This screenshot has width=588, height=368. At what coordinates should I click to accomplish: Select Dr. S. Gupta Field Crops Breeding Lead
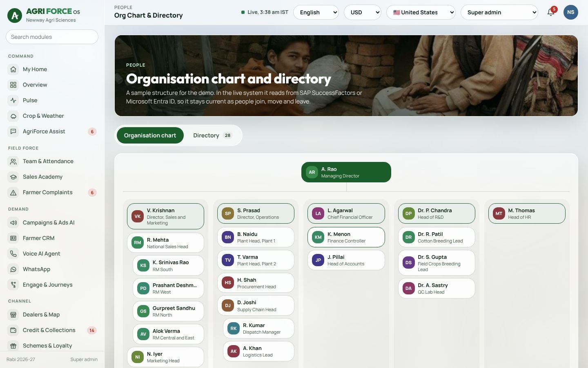click(x=437, y=263)
